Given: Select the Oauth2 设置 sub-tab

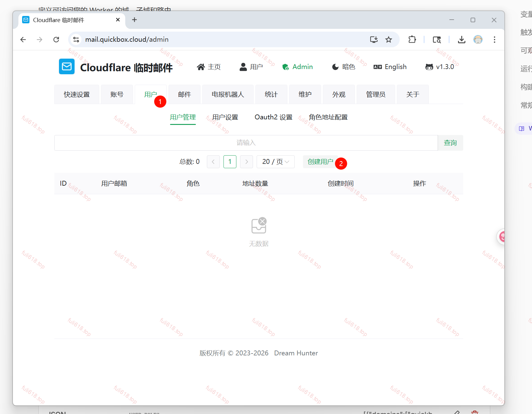Looking at the screenshot, I should (274, 117).
